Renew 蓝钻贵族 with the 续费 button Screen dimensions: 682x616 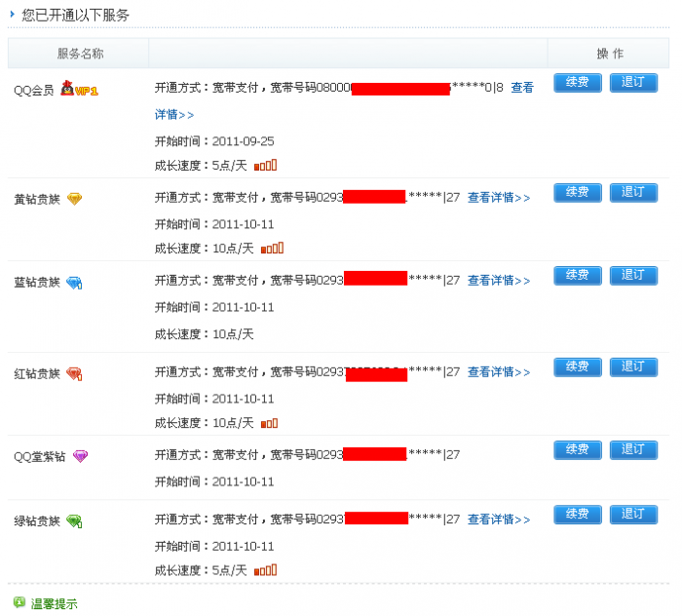tap(578, 276)
